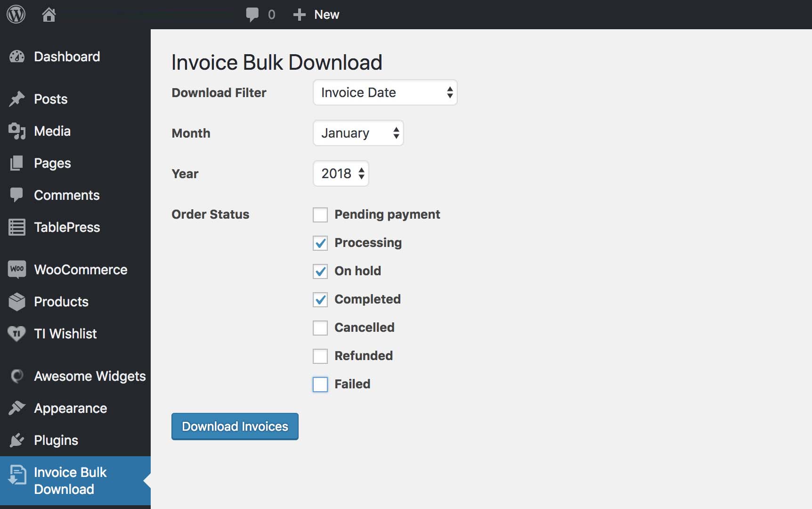Click the TI Wishlist heart icon
The image size is (812, 509).
[x=17, y=334]
